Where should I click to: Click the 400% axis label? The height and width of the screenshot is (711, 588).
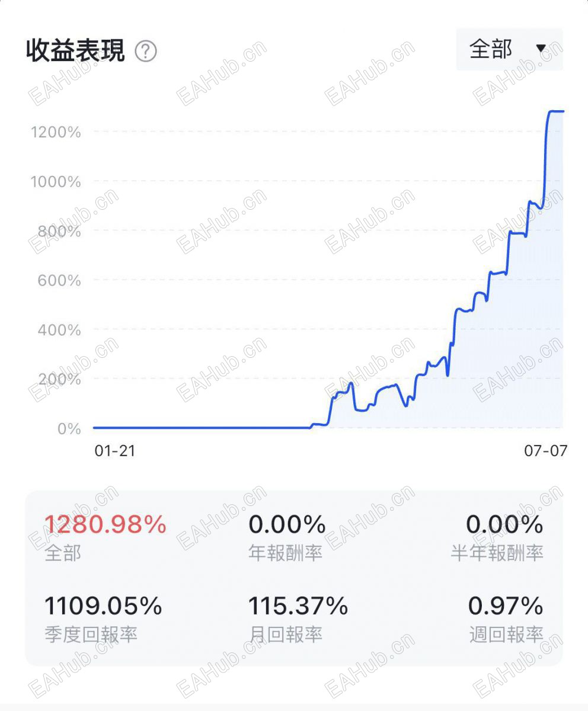(x=59, y=330)
